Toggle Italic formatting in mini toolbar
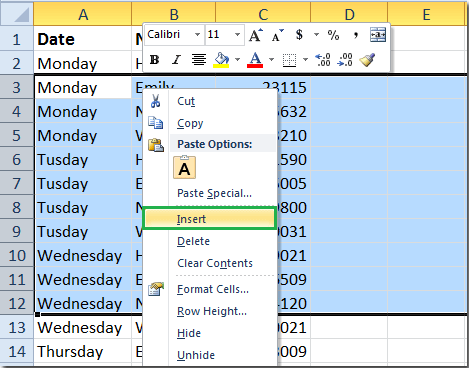The width and height of the screenshot is (469, 368). coord(176,60)
